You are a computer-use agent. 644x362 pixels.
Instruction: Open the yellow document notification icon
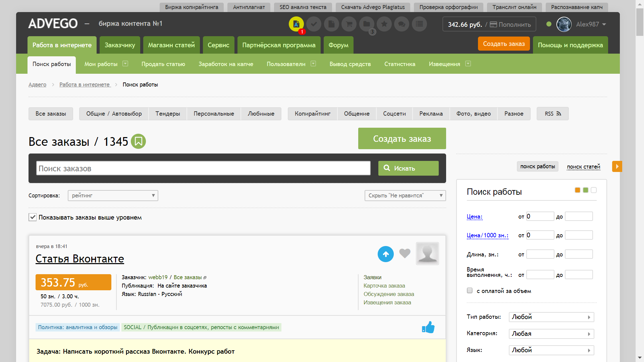point(296,24)
